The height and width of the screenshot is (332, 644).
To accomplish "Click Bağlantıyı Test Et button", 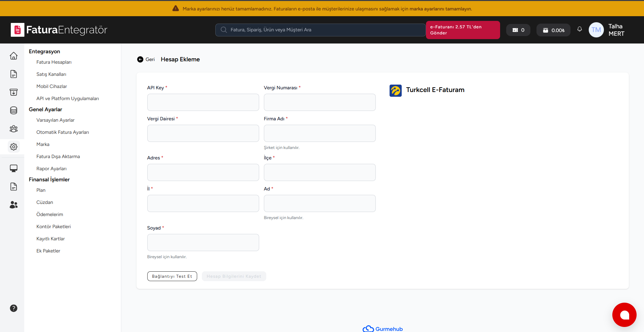I will pos(172,276).
